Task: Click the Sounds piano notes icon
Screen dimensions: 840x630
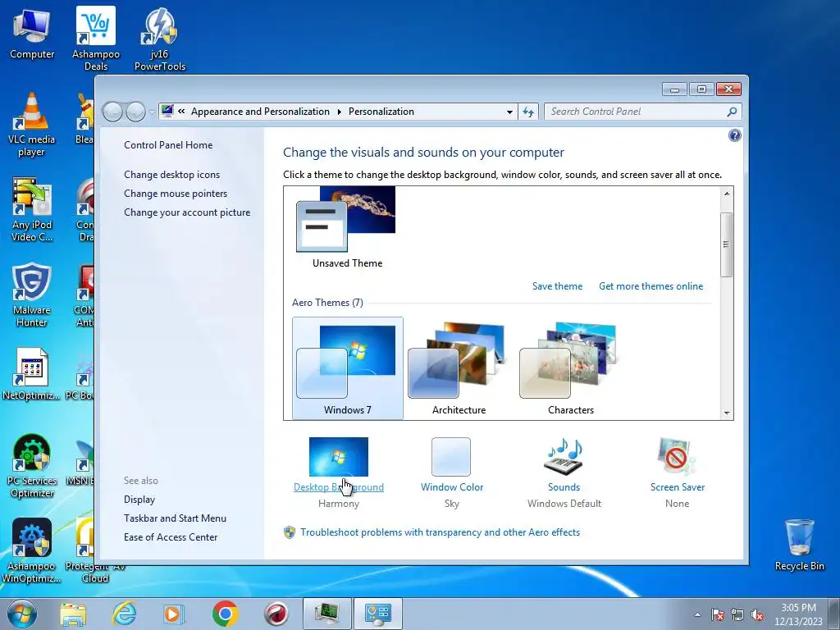Action: 564,456
